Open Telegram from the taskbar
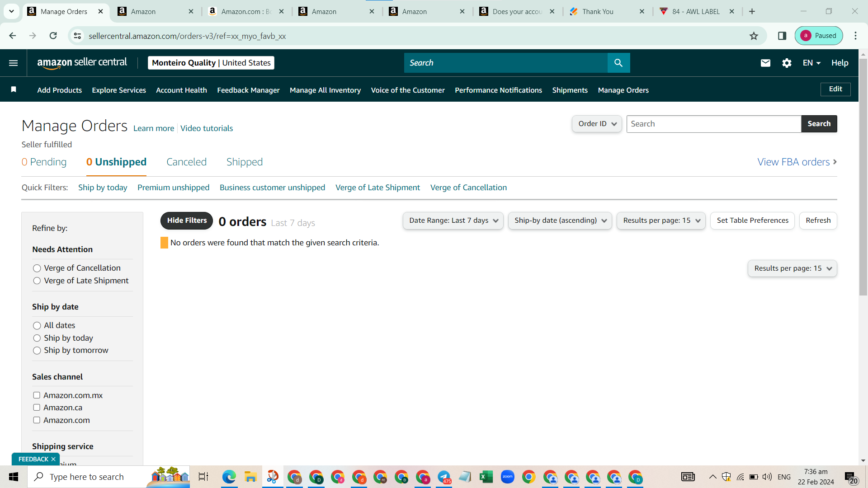This screenshot has width=868, height=488. [x=444, y=477]
